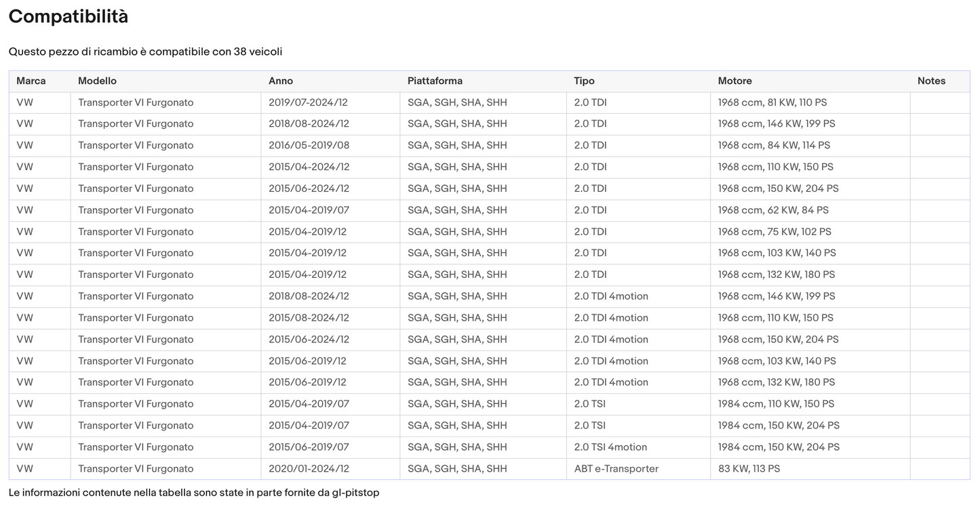Select the Anno column header
The width and height of the screenshot is (980, 507).
coord(281,81)
